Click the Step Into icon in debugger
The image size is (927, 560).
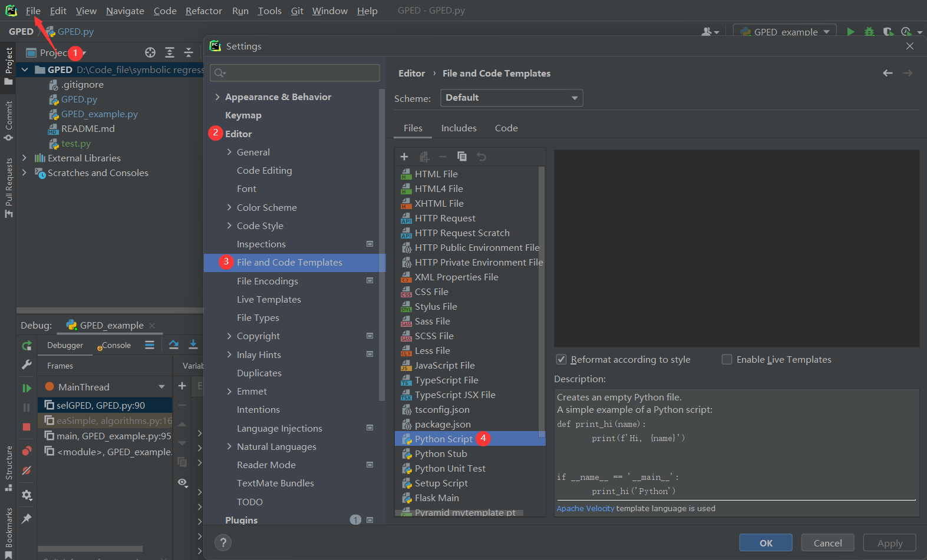click(193, 344)
